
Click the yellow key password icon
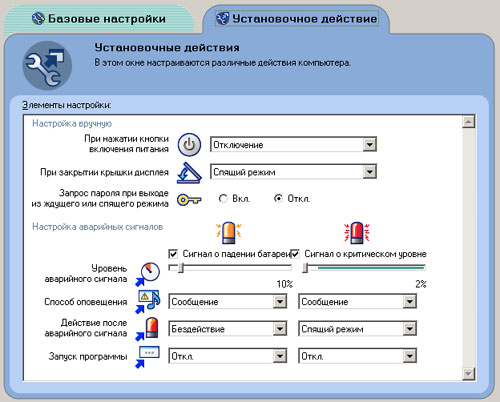point(189,199)
